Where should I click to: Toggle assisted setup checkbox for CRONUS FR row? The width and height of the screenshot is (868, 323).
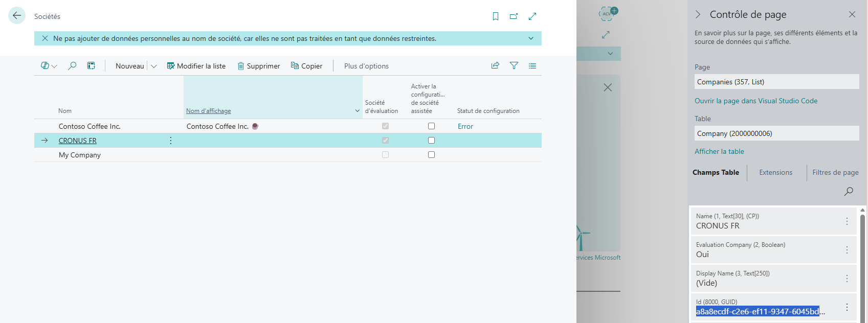pos(431,141)
